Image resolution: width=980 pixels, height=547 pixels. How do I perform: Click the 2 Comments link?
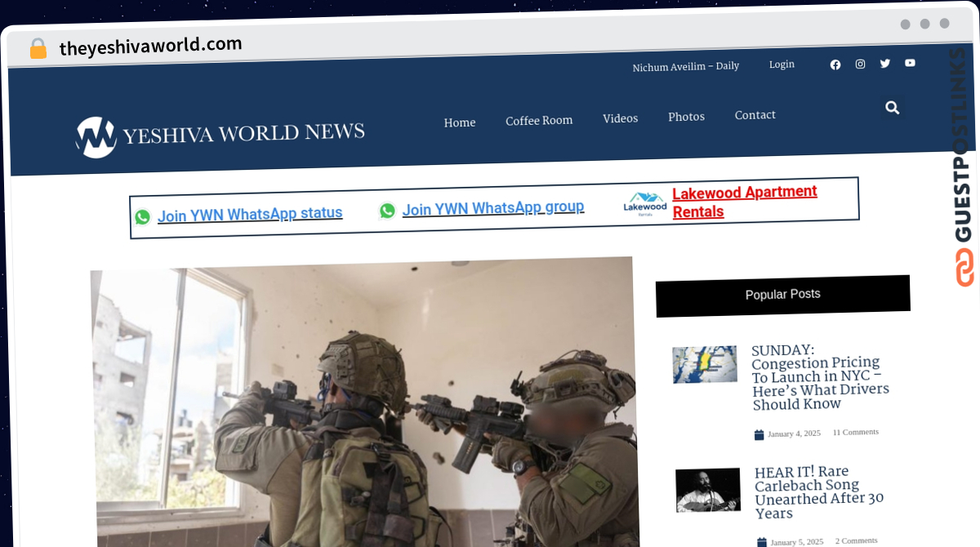[x=856, y=540]
